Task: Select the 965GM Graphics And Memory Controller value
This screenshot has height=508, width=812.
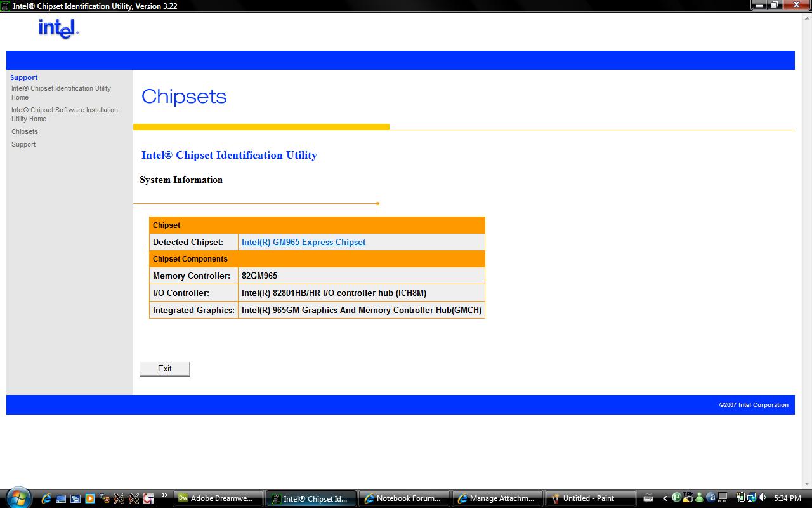Action: [362, 310]
